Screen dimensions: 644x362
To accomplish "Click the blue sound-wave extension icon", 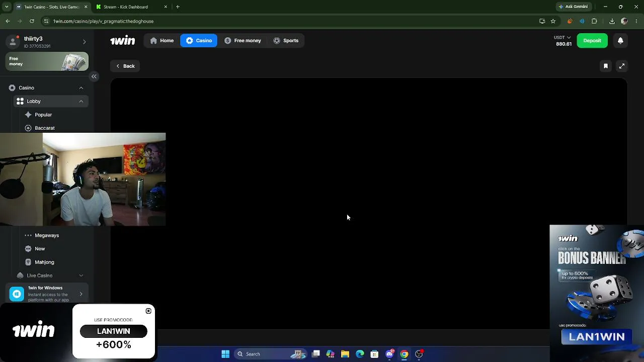I will 582,21.
